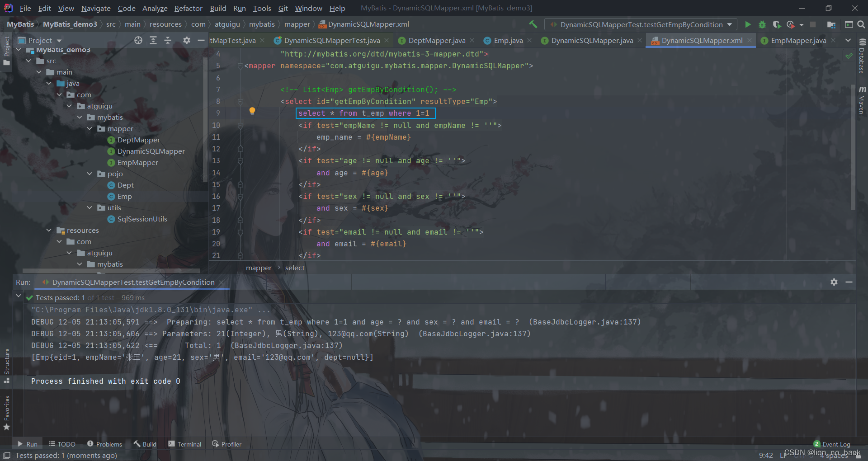This screenshot has height=461, width=868.
Task: Collapse the pojo folder in tree
Action: (90, 174)
